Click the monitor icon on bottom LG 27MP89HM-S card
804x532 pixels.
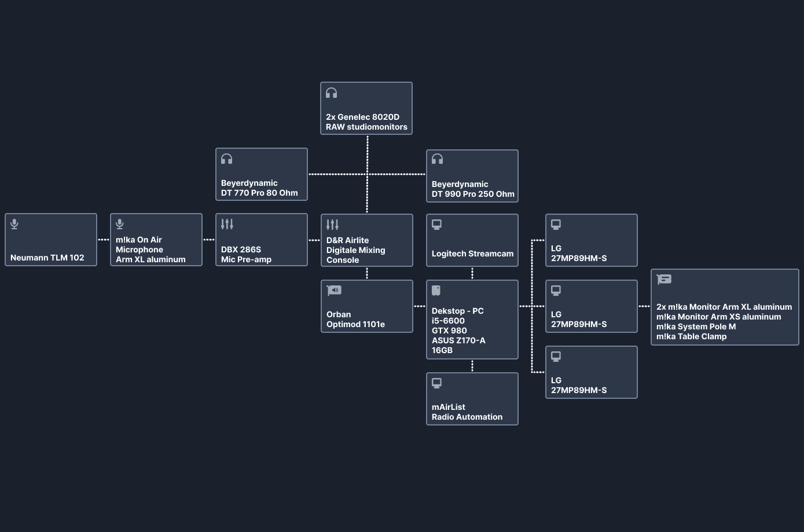point(556,357)
